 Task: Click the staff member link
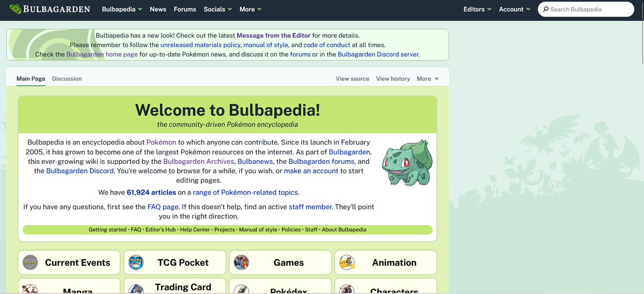tap(310, 207)
